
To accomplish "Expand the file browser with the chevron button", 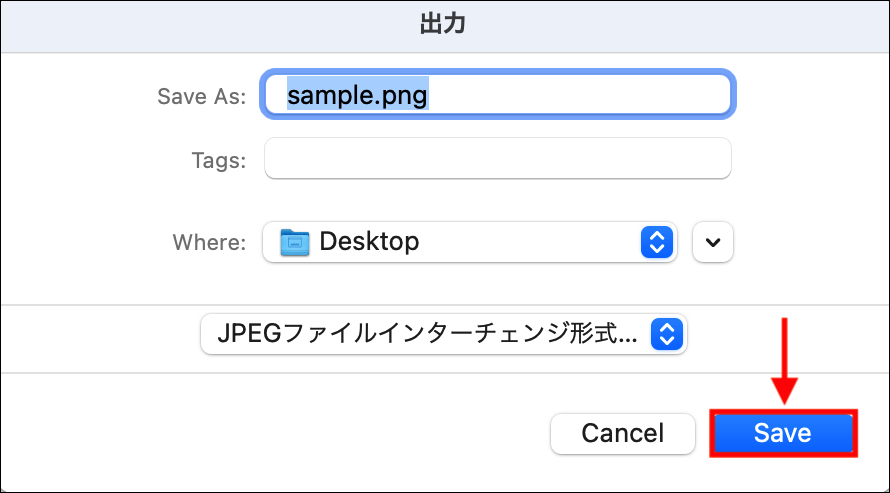I will pyautogui.click(x=713, y=242).
